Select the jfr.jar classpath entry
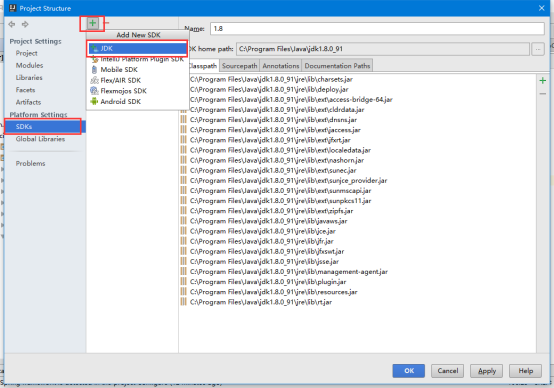 click(261, 241)
